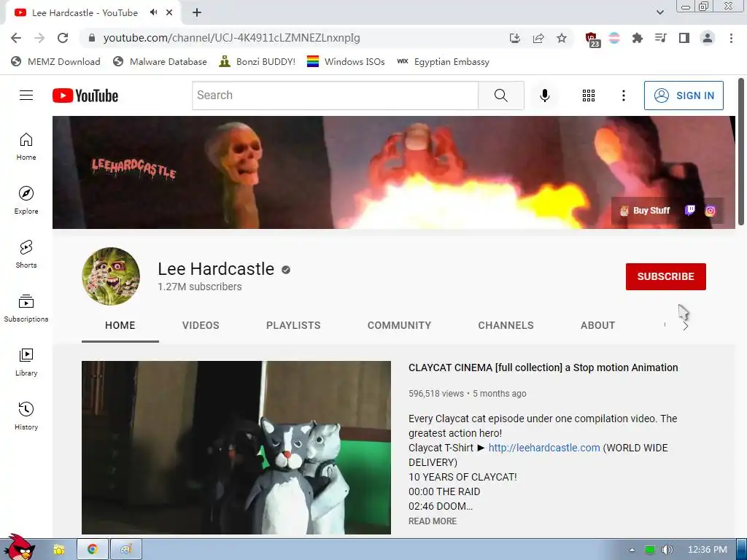This screenshot has width=747, height=560.
Task: Open Explore in the sidebar
Action: [x=26, y=201]
